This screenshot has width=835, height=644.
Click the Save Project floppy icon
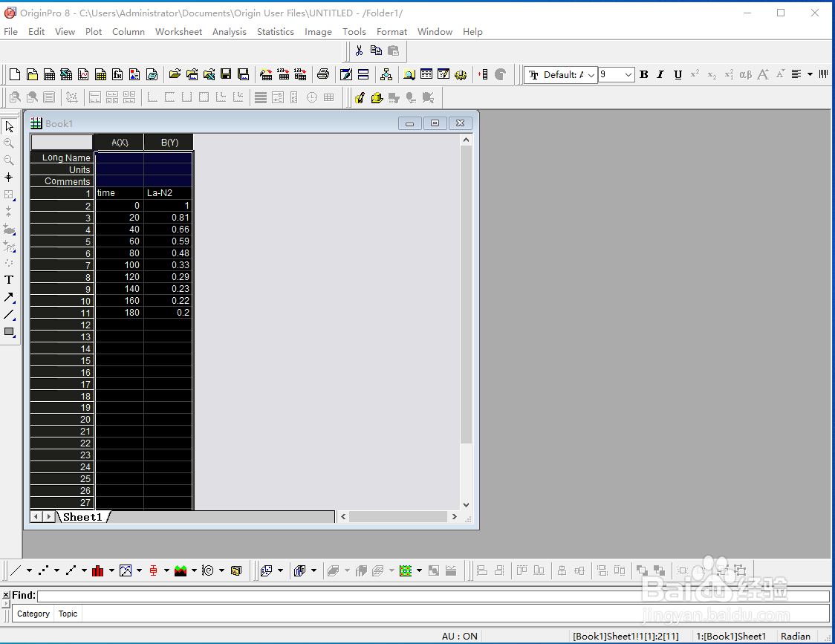pos(226,74)
